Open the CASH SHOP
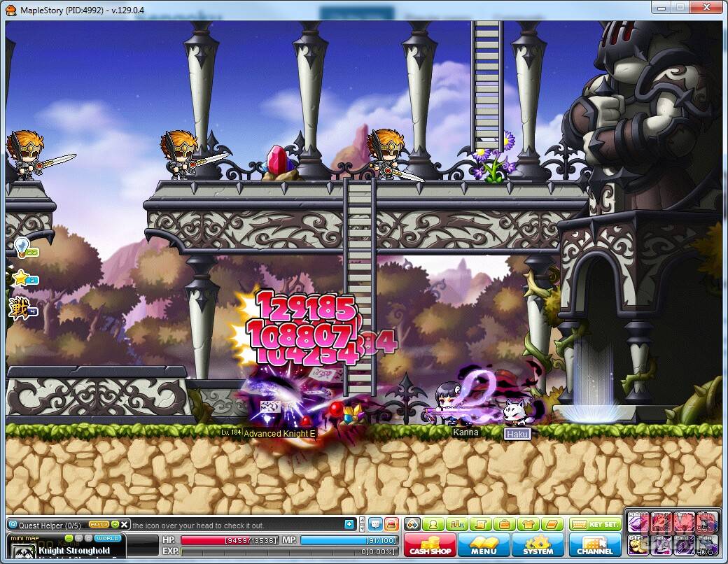Viewport: 728px width, 564px height. (429, 545)
